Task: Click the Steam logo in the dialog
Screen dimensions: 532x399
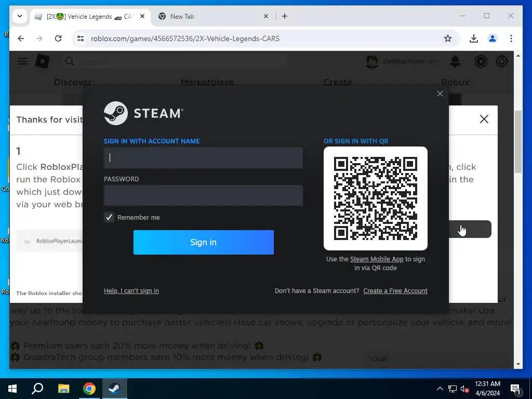Action: click(143, 113)
